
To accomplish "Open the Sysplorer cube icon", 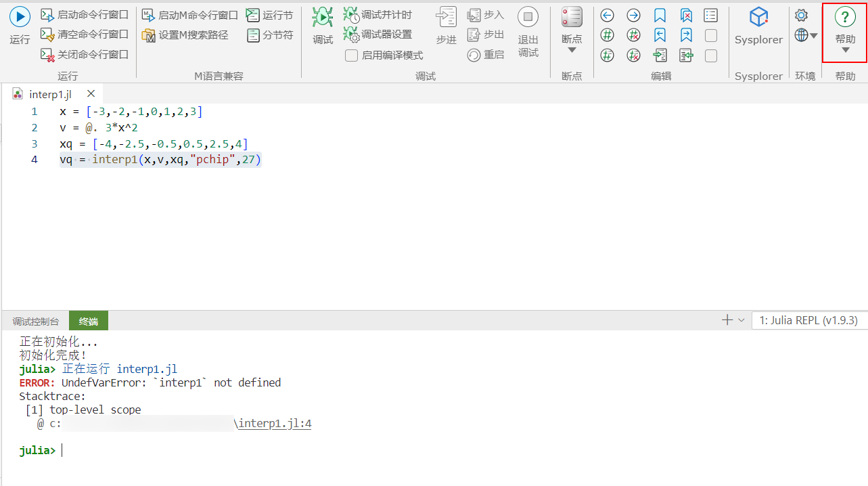I will coord(758,18).
